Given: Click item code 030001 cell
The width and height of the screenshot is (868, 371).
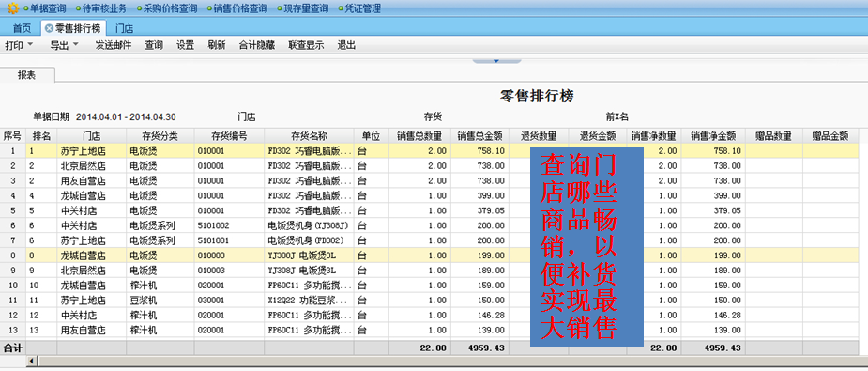Looking at the screenshot, I should pyautogui.click(x=229, y=301).
